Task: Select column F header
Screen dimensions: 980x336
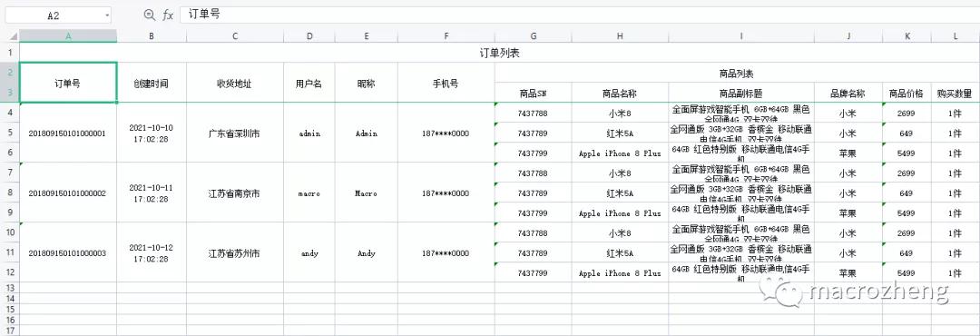Action: [446, 35]
